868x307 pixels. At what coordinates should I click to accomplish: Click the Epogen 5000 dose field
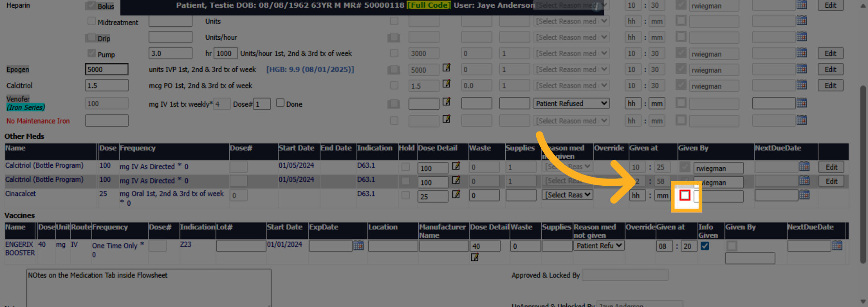coord(107,69)
